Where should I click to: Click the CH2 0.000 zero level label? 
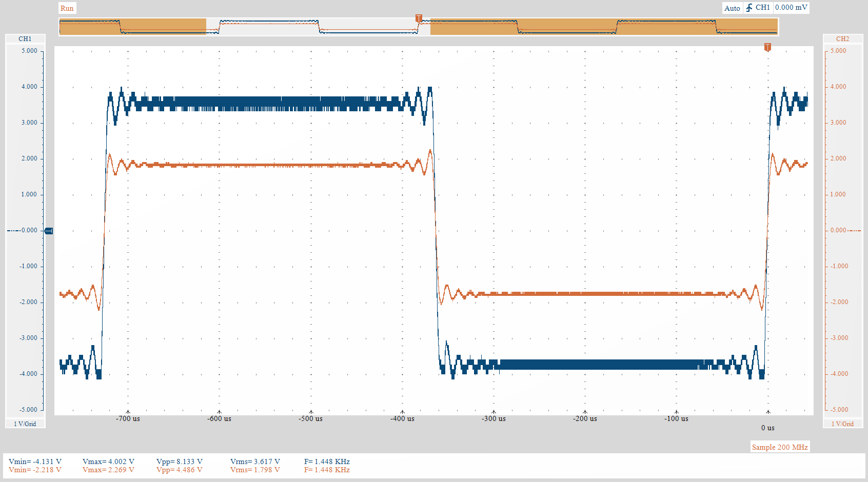click(x=838, y=230)
